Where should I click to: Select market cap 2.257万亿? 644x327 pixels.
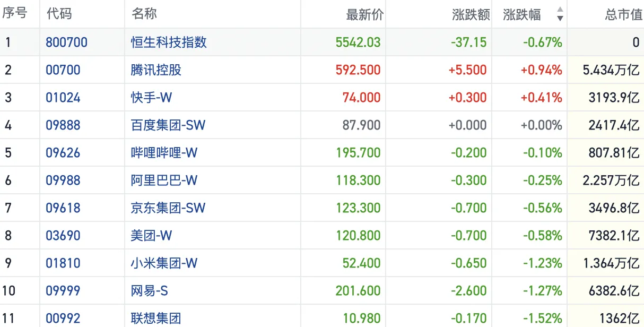click(x=611, y=180)
